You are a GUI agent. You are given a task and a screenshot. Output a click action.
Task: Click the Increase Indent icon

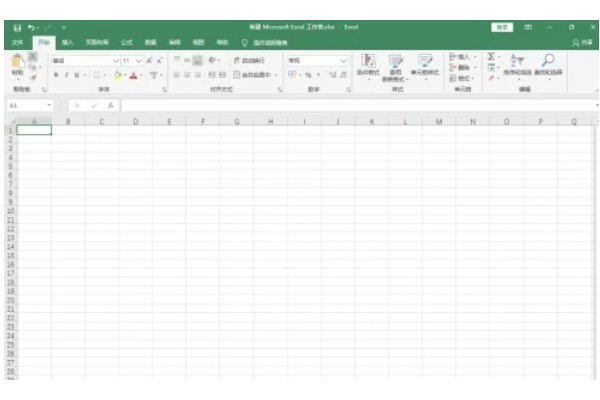tap(223, 75)
